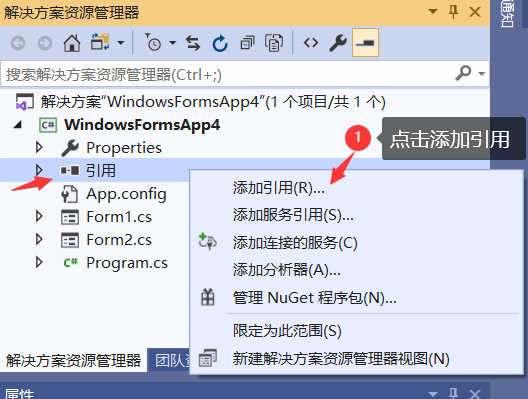528x399 pixels.
Task: Click wrench icon beside Properties node
Action: [70, 148]
